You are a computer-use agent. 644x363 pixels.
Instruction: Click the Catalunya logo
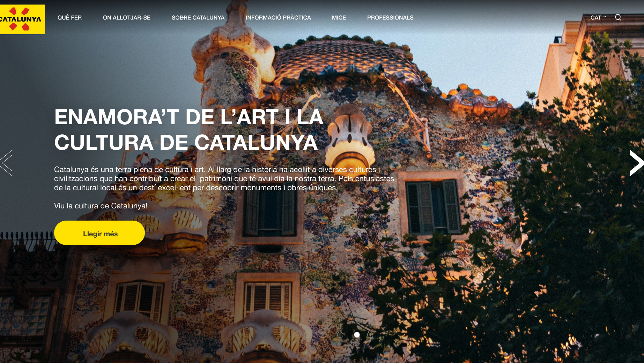(22, 19)
